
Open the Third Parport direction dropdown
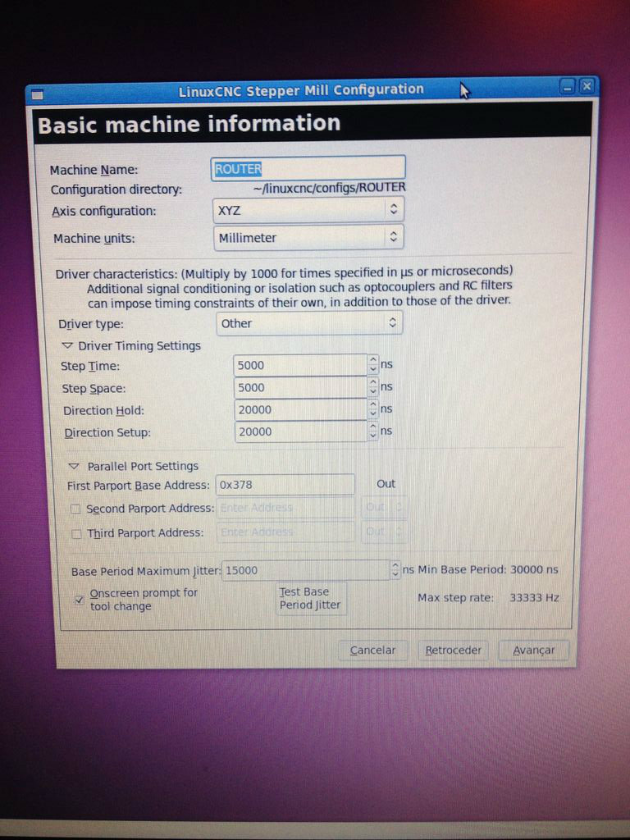(x=384, y=532)
